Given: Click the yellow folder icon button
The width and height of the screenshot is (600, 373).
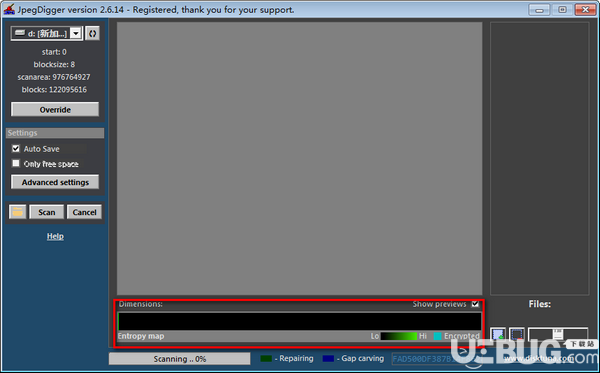Looking at the screenshot, I should pos(18,212).
